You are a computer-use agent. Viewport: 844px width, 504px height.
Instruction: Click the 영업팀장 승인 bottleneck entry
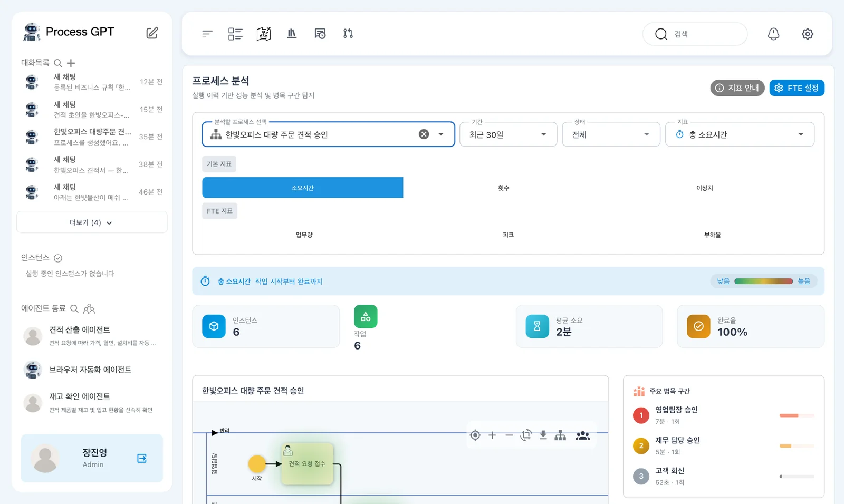coord(723,415)
